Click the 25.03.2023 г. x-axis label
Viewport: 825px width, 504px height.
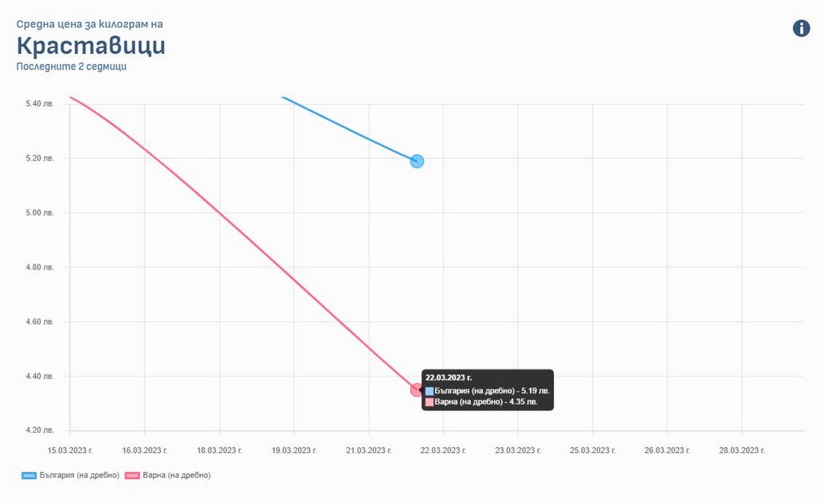tap(592, 450)
